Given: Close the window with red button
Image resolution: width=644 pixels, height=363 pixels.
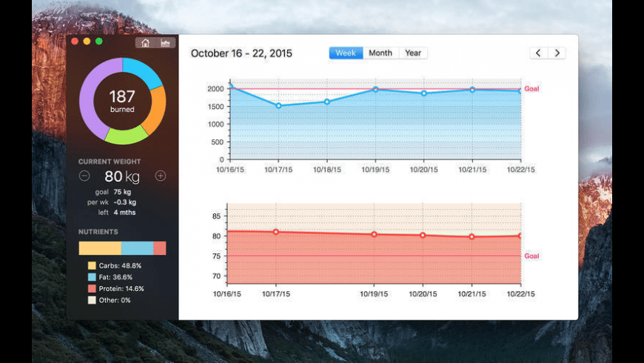Looking at the screenshot, I should pos(75,41).
